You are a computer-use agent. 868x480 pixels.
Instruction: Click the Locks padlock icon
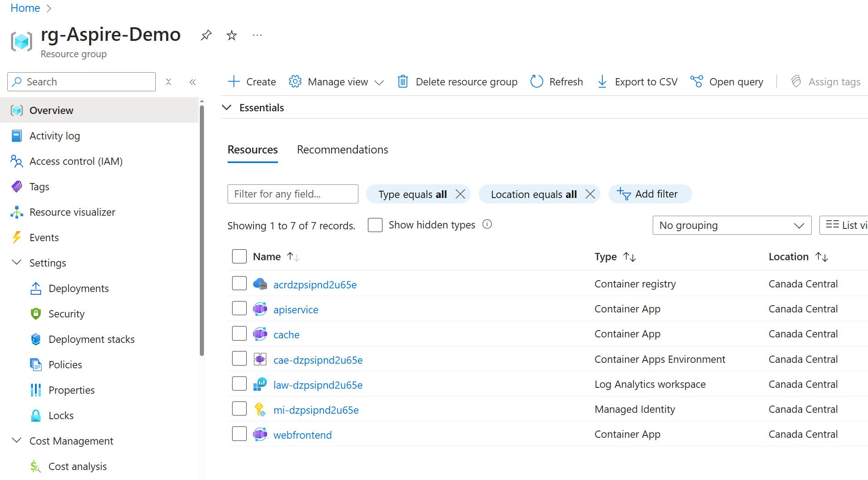(36, 416)
